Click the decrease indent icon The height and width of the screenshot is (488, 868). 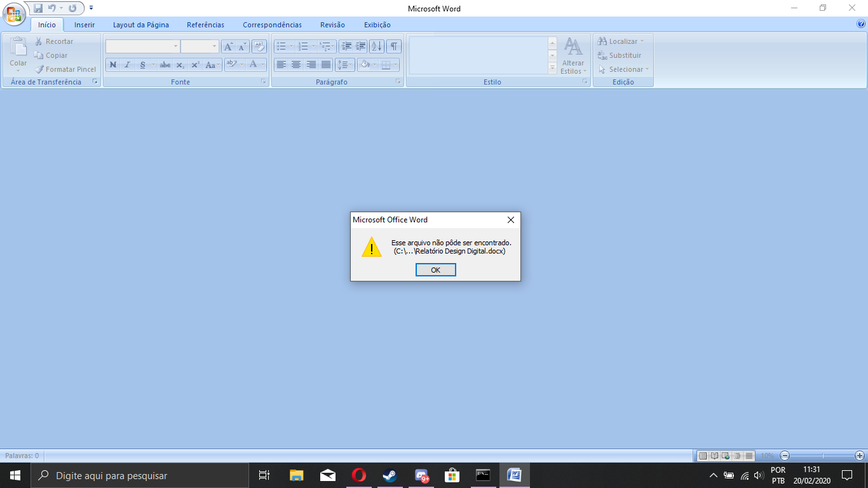[x=346, y=46]
